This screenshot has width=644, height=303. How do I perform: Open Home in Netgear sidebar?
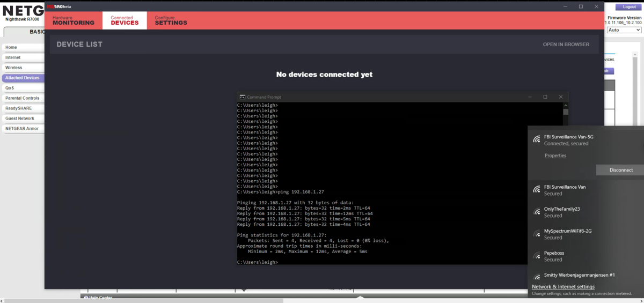point(24,47)
